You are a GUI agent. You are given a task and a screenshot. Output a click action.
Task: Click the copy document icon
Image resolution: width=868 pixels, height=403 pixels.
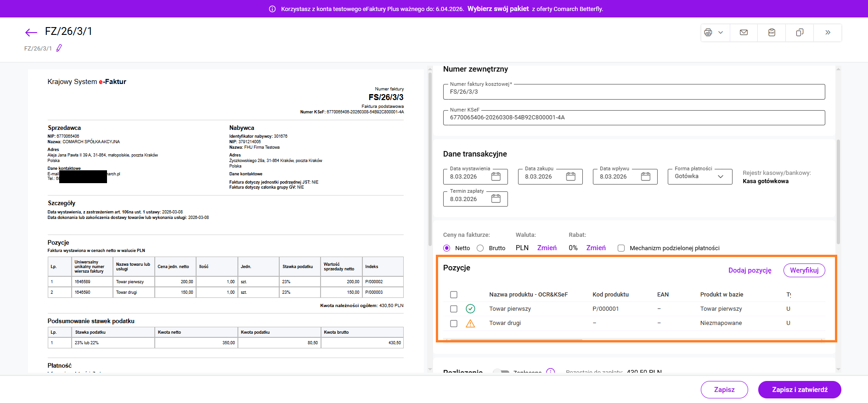point(800,33)
